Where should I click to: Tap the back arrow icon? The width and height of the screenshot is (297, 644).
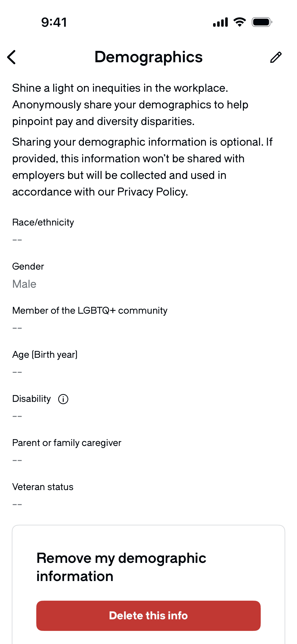pos(12,57)
